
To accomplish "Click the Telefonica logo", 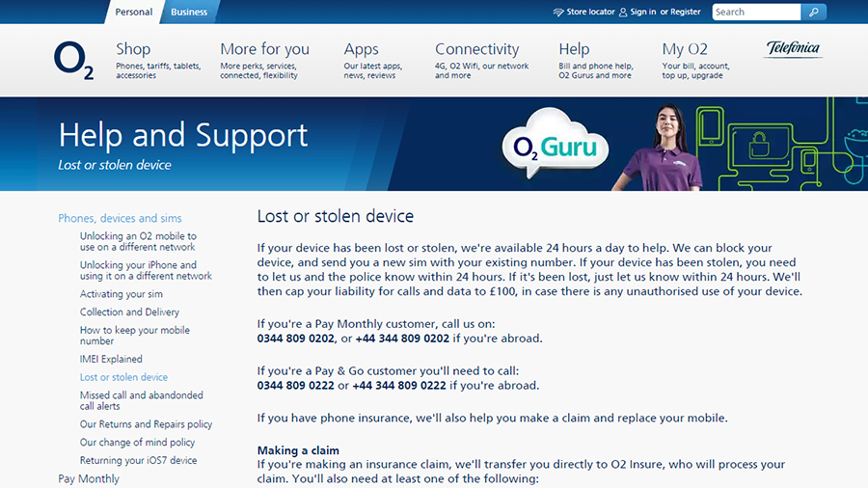I will tap(793, 48).
